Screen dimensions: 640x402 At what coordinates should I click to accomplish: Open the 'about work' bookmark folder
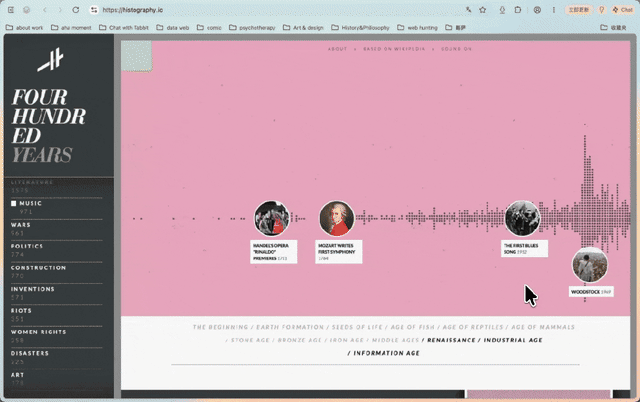(x=24, y=27)
